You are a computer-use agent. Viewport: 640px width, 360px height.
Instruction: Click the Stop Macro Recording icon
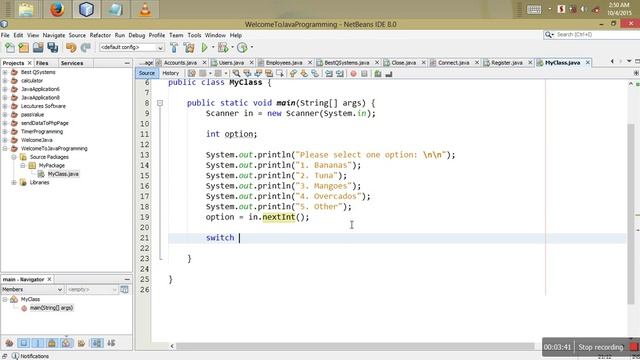click(364, 73)
